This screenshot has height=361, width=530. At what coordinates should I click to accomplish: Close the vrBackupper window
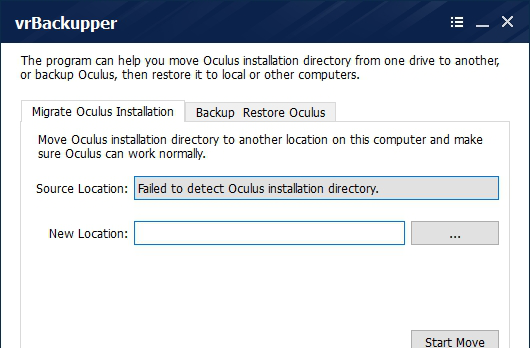pos(507,22)
